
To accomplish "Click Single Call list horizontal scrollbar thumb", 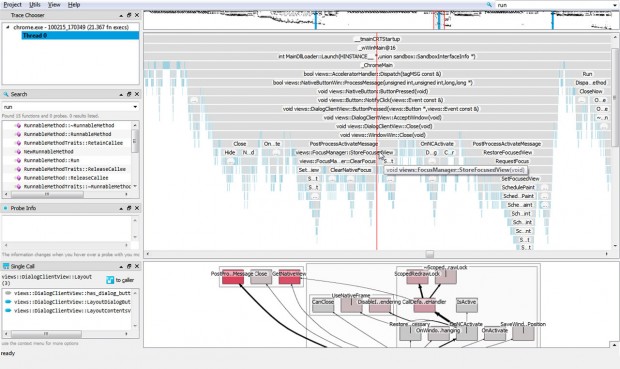I will point(46,334).
